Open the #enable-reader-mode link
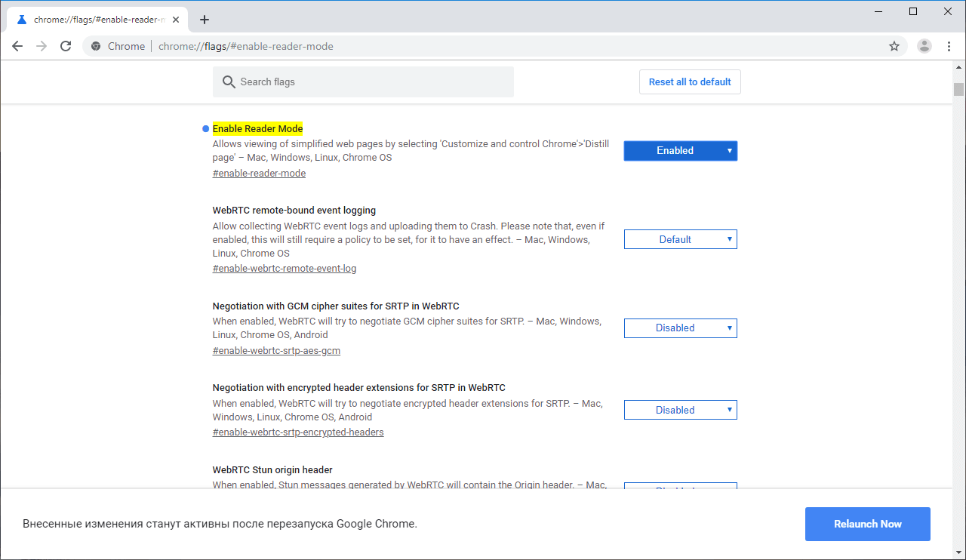 (x=259, y=173)
